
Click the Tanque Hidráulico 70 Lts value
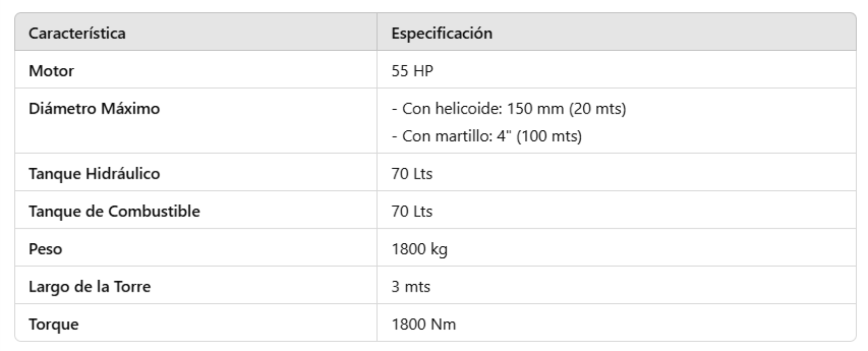(x=411, y=173)
